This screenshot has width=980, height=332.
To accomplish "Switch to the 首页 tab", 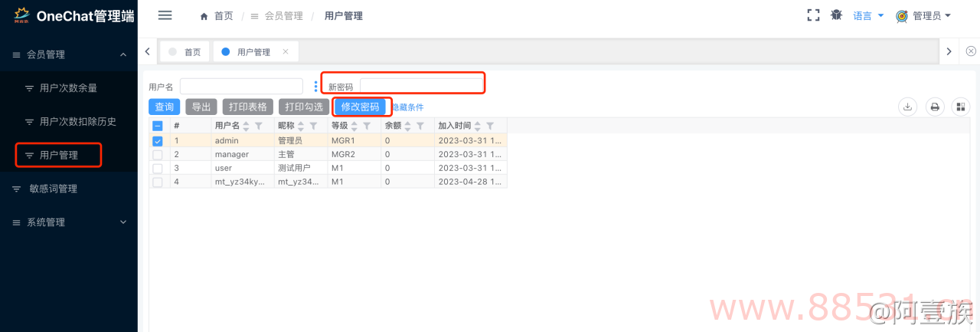I will pyautogui.click(x=185, y=51).
